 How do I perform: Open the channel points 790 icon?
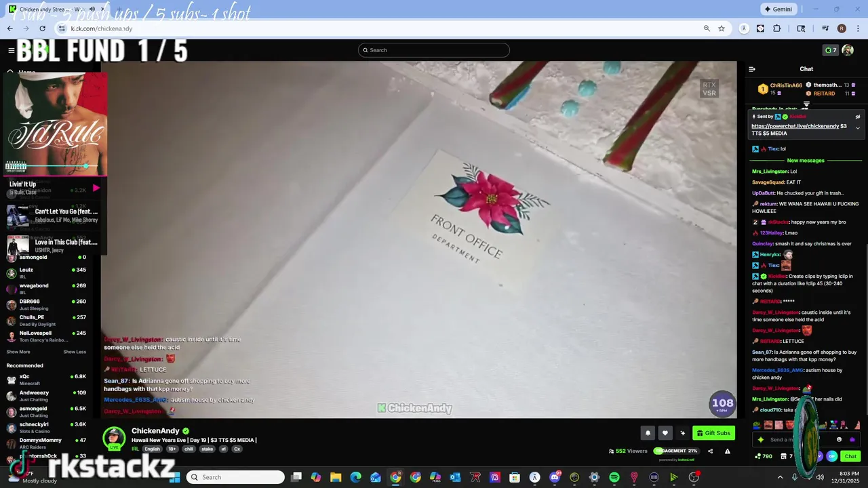click(764, 457)
